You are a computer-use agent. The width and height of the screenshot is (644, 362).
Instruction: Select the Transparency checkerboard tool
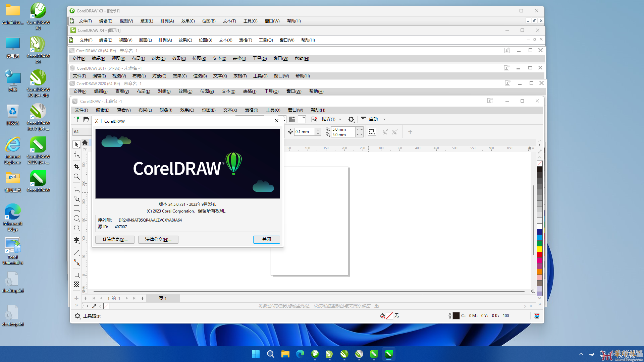pyautogui.click(x=76, y=284)
